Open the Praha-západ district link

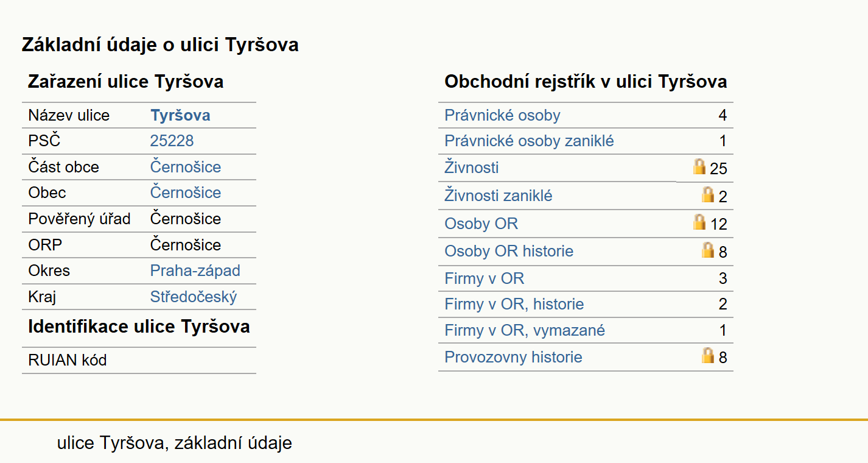point(195,271)
